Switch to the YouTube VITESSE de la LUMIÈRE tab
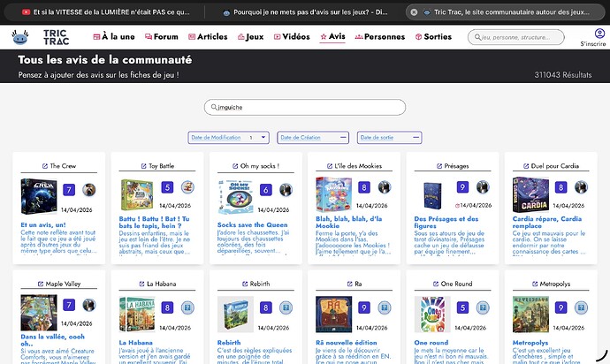 [106, 12]
